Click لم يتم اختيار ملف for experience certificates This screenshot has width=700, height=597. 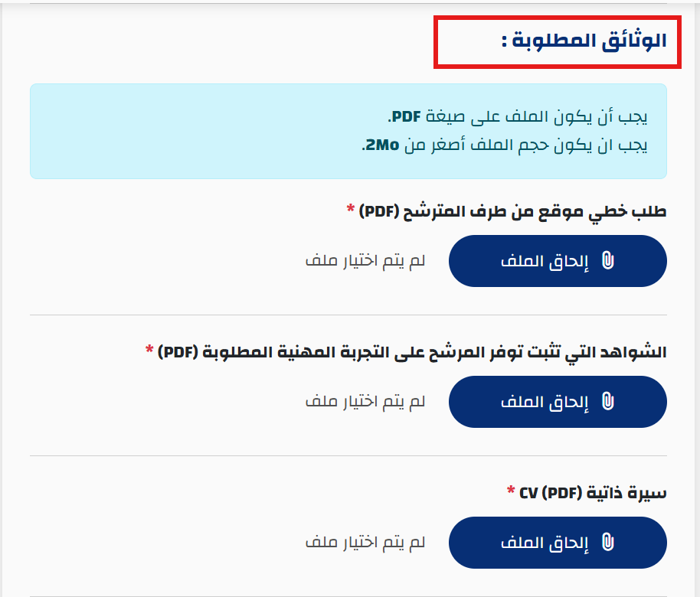365,402
